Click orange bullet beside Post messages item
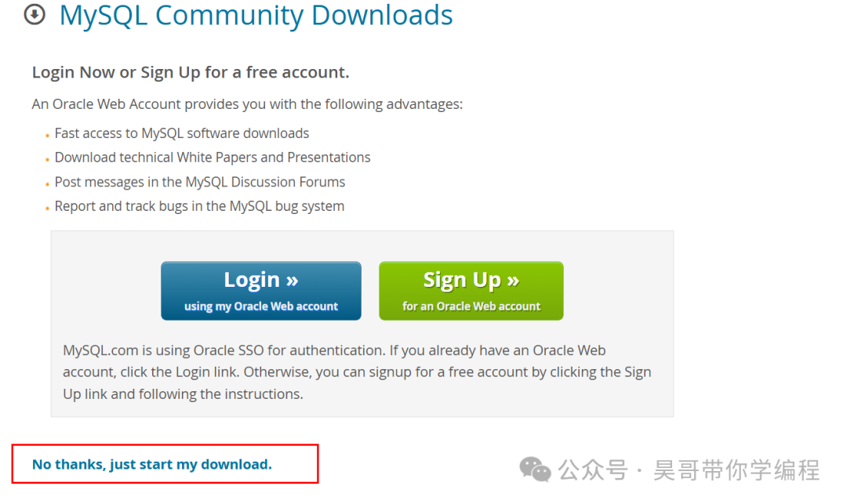 point(48,184)
